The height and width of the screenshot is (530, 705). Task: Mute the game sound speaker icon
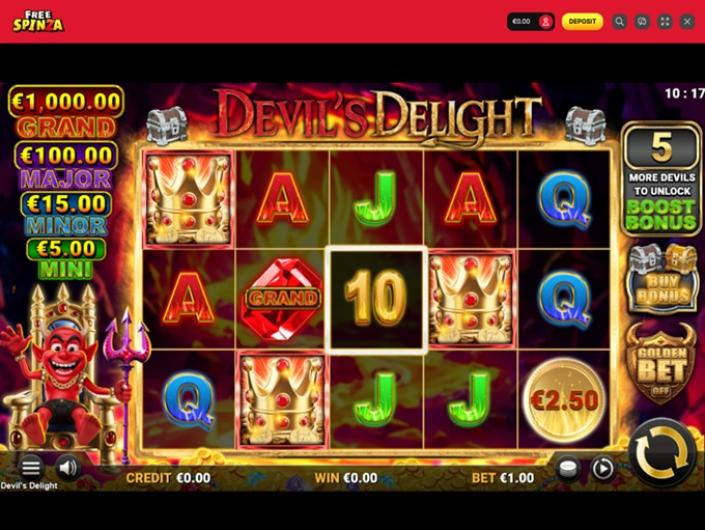(68, 468)
